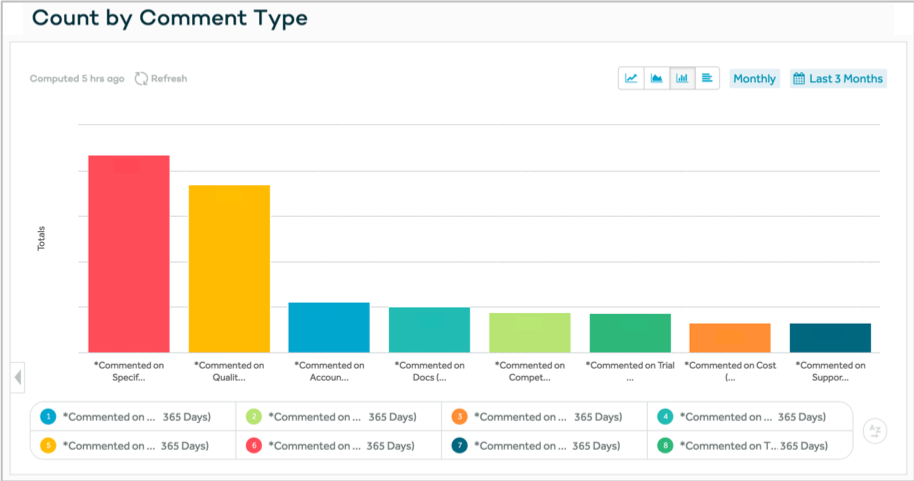
Task: Select the vertical bar chart view
Action: pos(682,78)
